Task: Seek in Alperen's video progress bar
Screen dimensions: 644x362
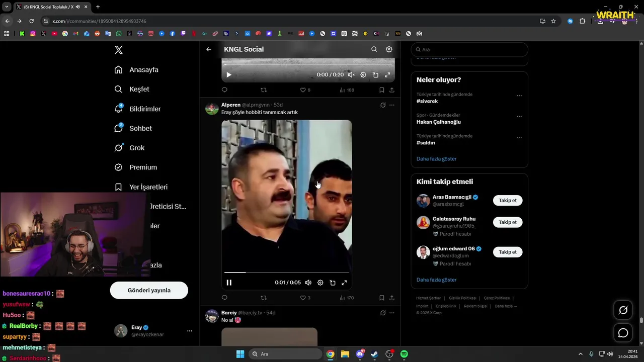Action: tap(286, 273)
